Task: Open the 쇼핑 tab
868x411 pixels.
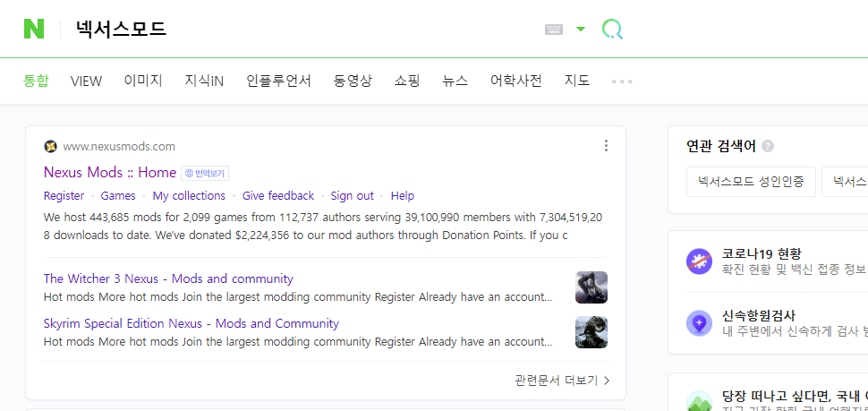Action: [x=407, y=81]
